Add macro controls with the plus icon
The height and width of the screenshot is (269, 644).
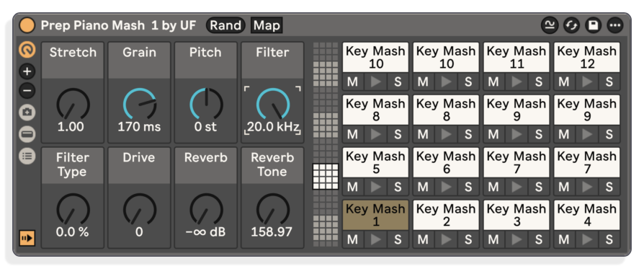pos(27,71)
